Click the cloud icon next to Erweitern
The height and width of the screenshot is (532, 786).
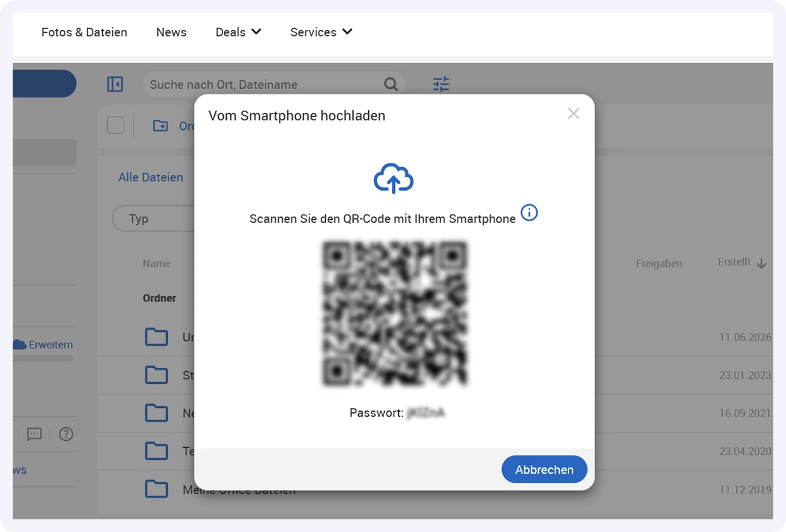20,345
